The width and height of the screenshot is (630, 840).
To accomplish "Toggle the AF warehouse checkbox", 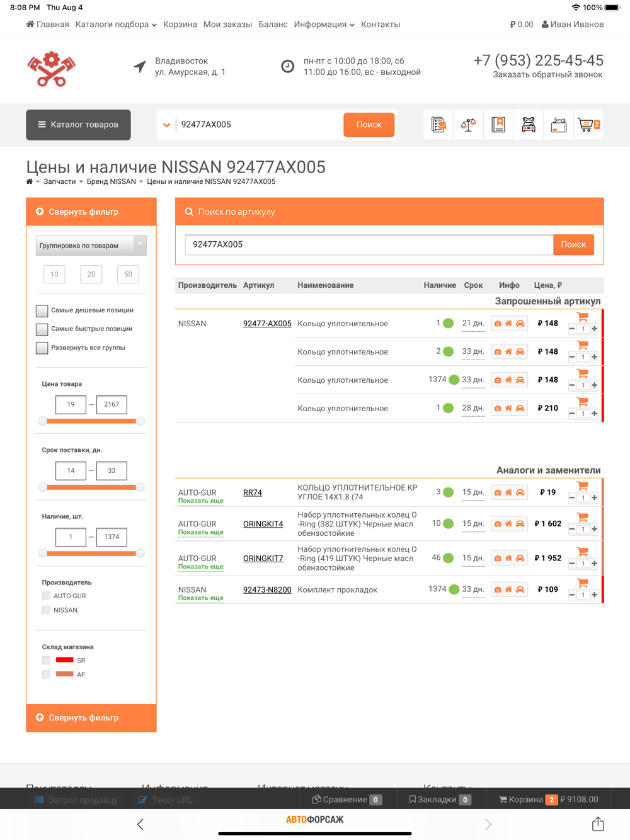I will [46, 674].
